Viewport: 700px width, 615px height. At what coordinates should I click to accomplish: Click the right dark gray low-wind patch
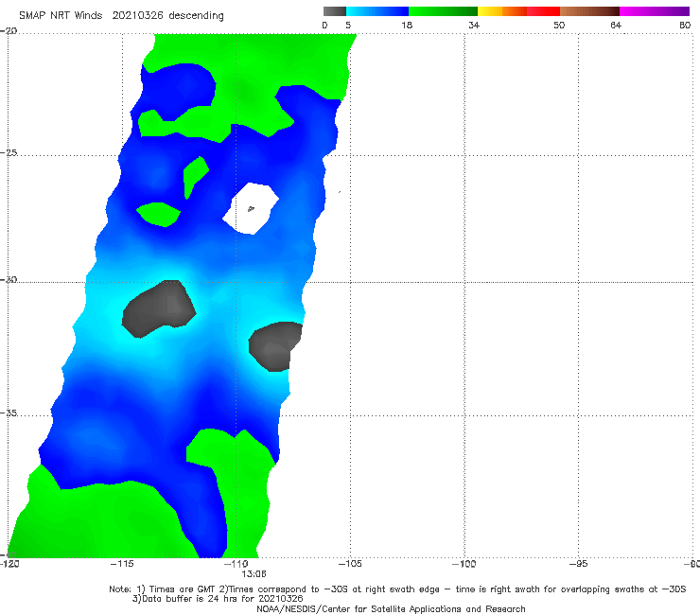[x=275, y=346]
